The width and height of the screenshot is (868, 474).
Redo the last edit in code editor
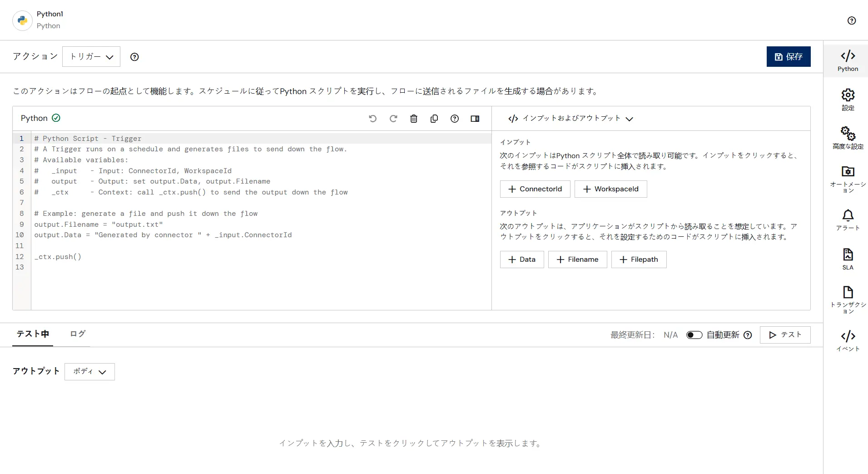(393, 119)
